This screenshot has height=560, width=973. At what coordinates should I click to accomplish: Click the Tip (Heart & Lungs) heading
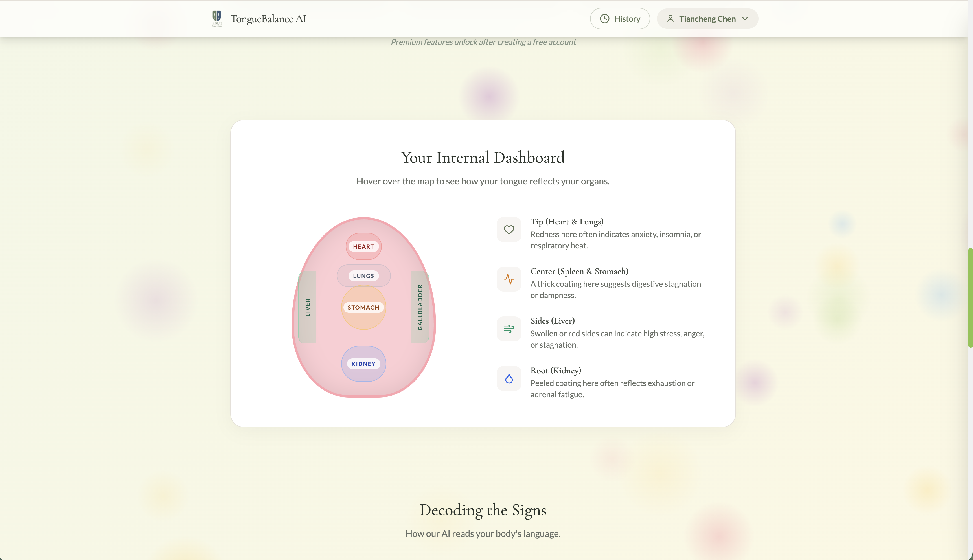coord(567,222)
